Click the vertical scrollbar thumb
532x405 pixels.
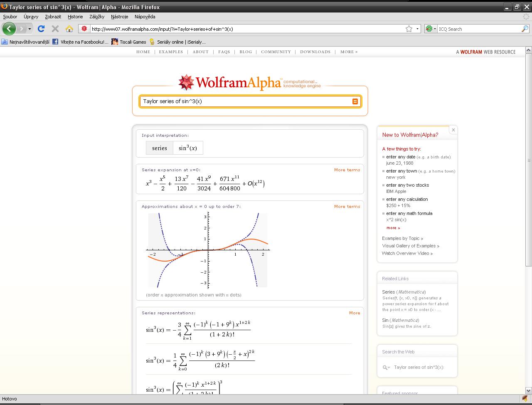pos(528,160)
